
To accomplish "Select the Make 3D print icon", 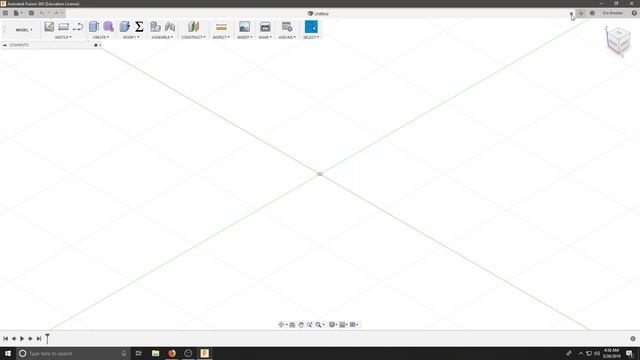I will (265, 27).
